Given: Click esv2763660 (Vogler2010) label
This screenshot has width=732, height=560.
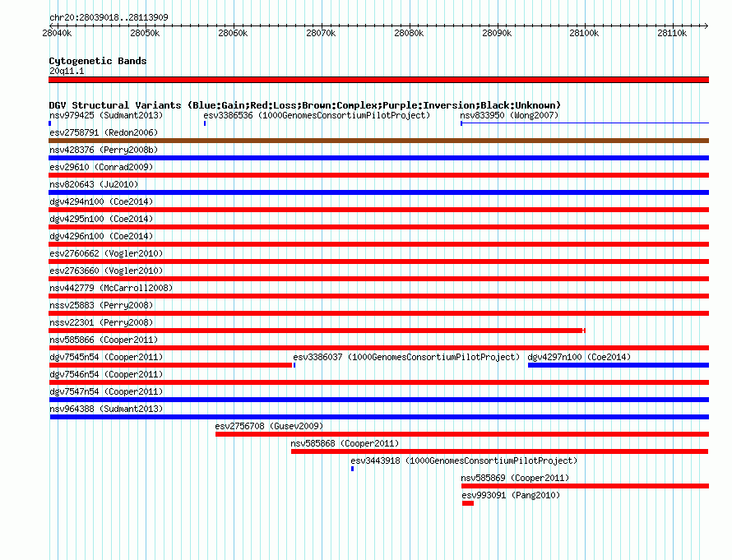Looking at the screenshot, I should tap(106, 271).
